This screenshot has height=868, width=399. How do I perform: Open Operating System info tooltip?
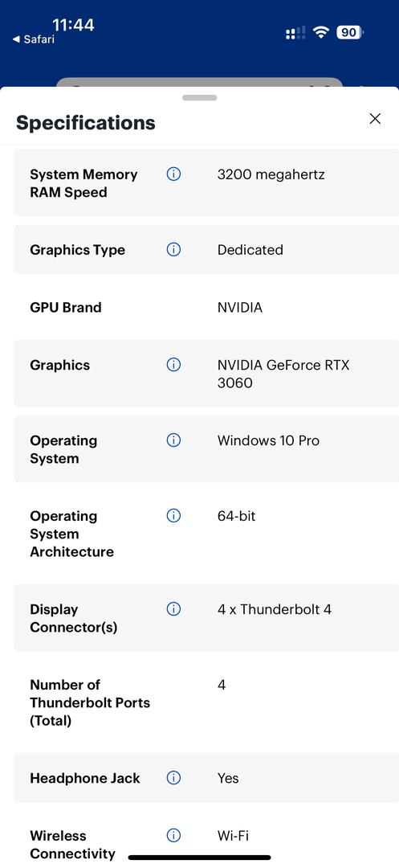tap(173, 440)
